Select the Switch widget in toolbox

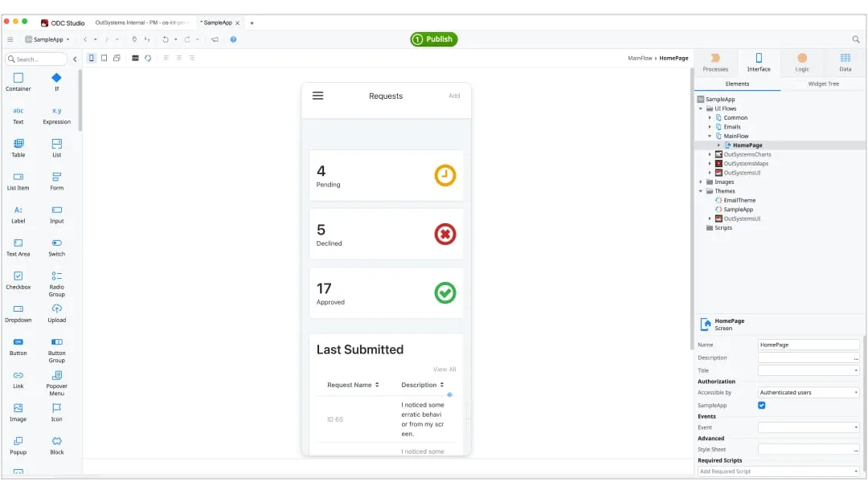[56, 243]
